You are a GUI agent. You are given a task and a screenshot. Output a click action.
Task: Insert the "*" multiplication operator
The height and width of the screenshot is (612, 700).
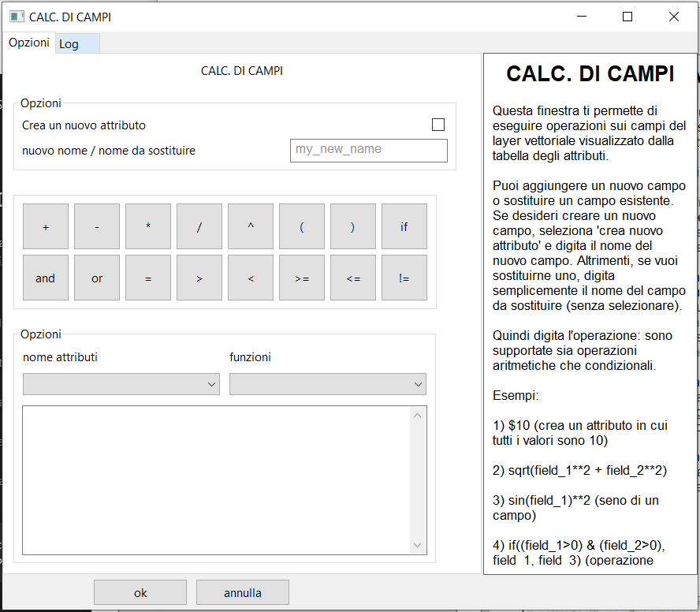click(147, 226)
